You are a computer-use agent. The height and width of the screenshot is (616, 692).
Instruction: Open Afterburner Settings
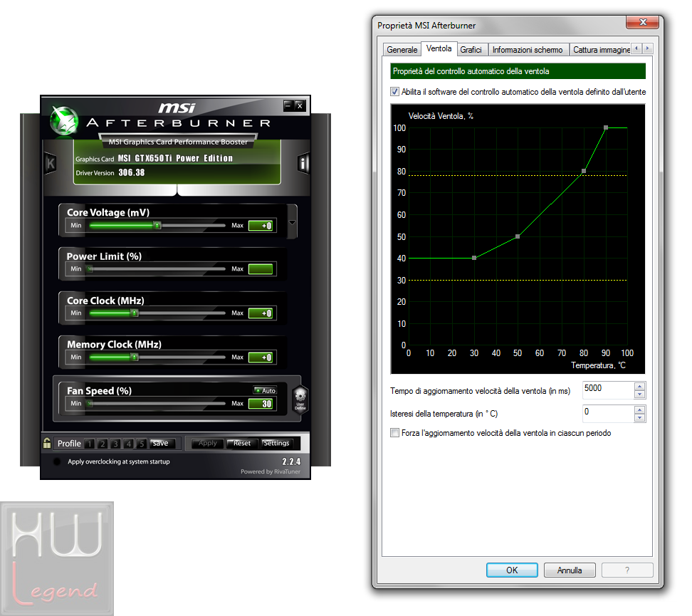(276, 444)
